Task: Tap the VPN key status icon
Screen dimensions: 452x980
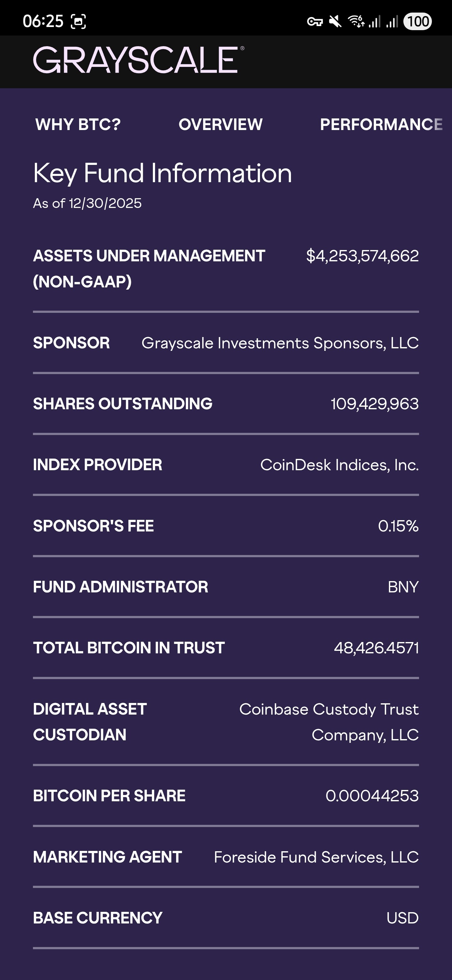Action: (315, 22)
